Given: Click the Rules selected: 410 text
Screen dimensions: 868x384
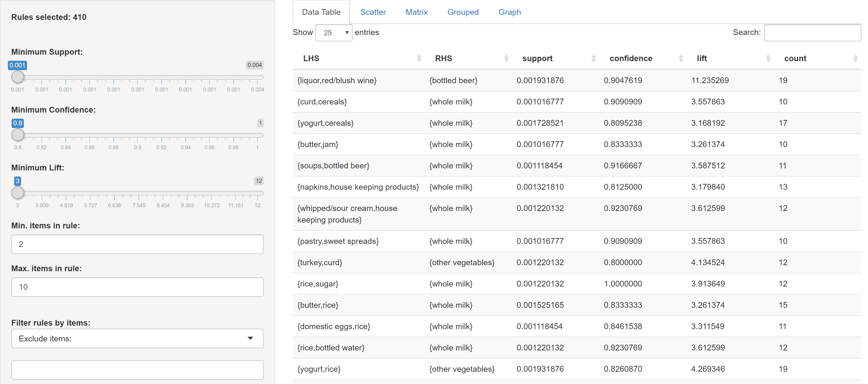Looking at the screenshot, I should tap(49, 17).
